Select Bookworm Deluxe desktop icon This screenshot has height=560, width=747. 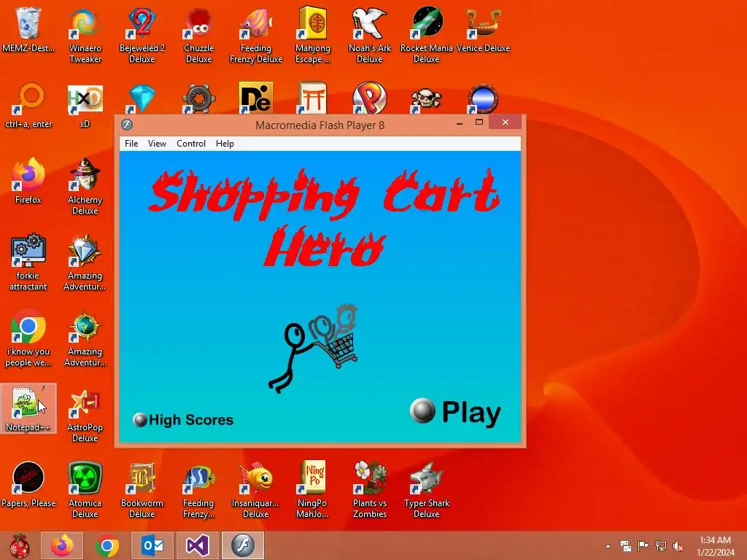(x=142, y=490)
